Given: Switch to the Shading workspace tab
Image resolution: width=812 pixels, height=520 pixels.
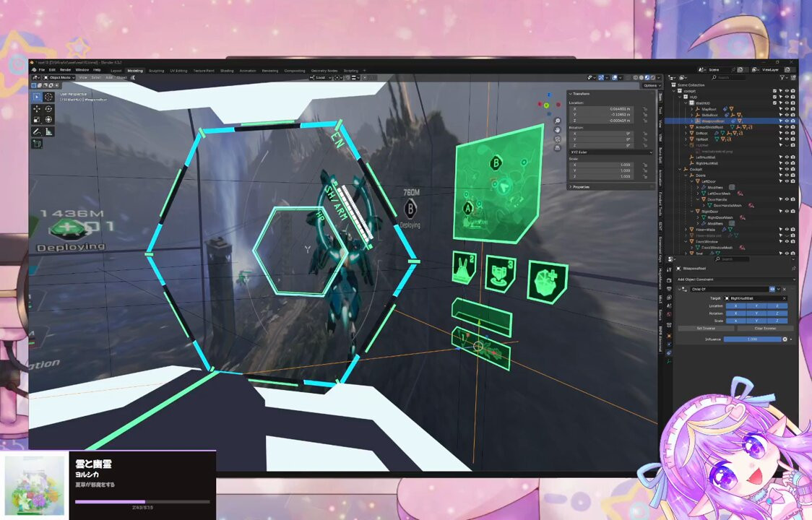Looking at the screenshot, I should pyautogui.click(x=227, y=71).
